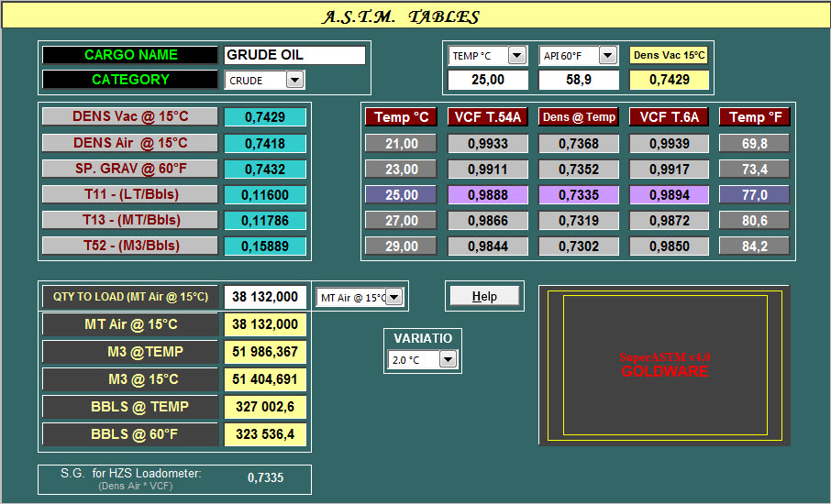The image size is (831, 504).
Task: Select the Dens @ Temp column header
Action: (578, 117)
